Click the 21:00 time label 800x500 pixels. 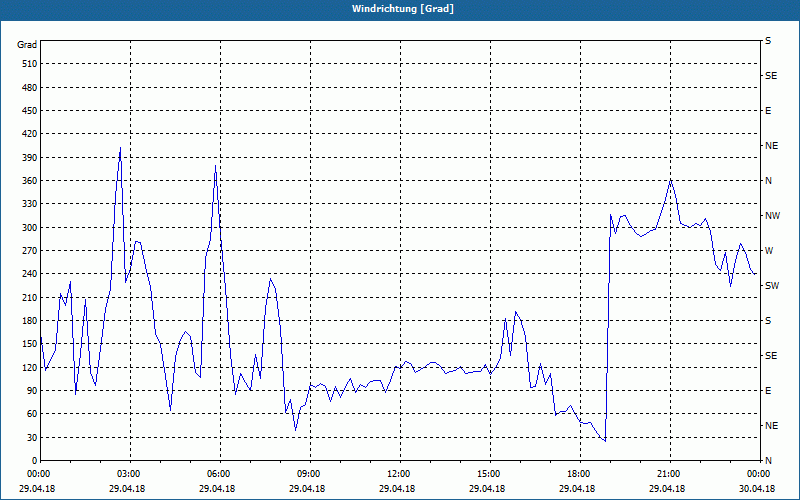[670, 473]
